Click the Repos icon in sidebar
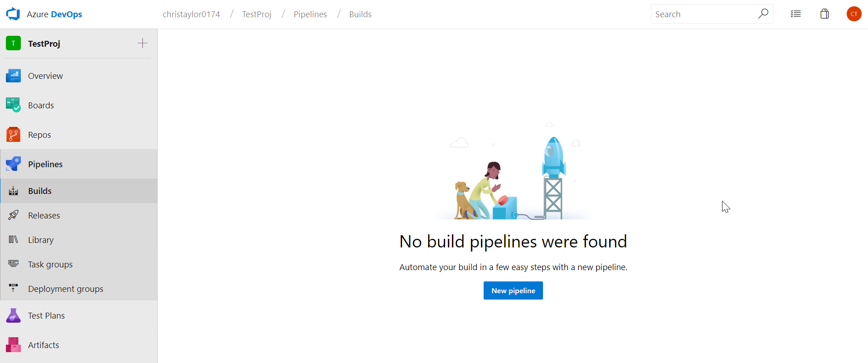This screenshot has width=868, height=363. click(x=13, y=135)
